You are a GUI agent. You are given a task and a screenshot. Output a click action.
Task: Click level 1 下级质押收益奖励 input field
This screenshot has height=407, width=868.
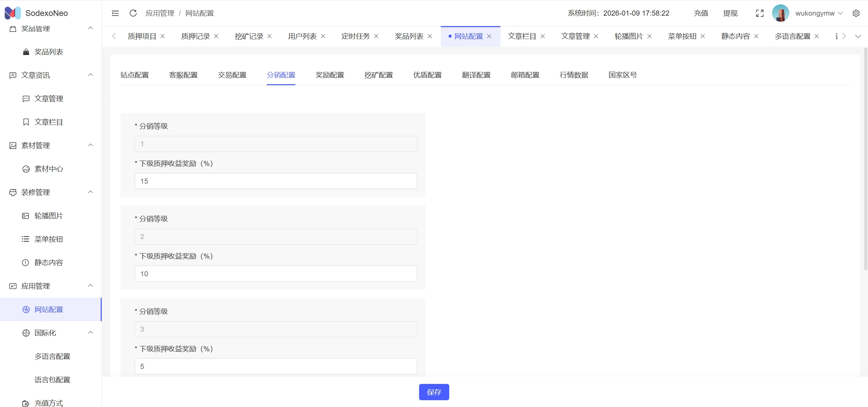click(x=276, y=181)
